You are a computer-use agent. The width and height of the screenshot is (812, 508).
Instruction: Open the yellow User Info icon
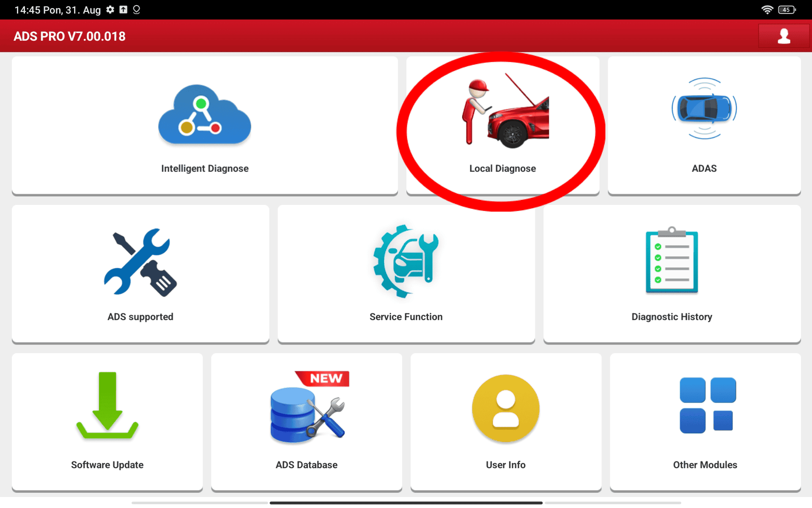(x=506, y=409)
